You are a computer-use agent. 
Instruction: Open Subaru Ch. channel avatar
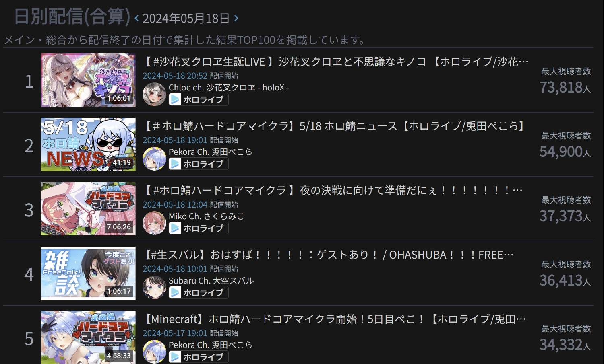pos(154,287)
